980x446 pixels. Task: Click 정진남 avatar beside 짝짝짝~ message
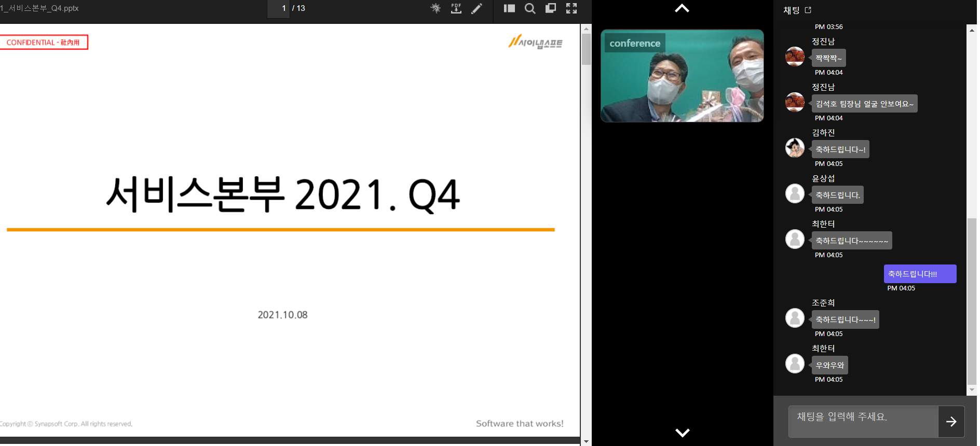[795, 57]
